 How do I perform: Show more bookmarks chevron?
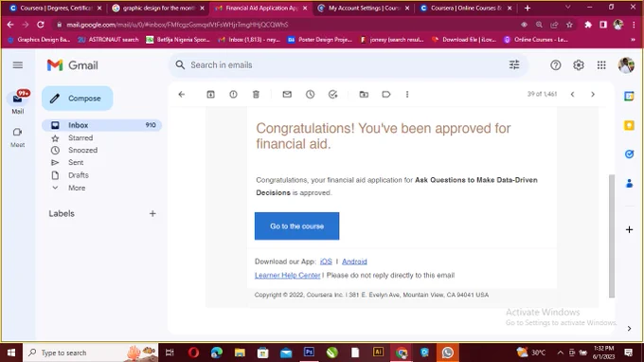pos(633,40)
